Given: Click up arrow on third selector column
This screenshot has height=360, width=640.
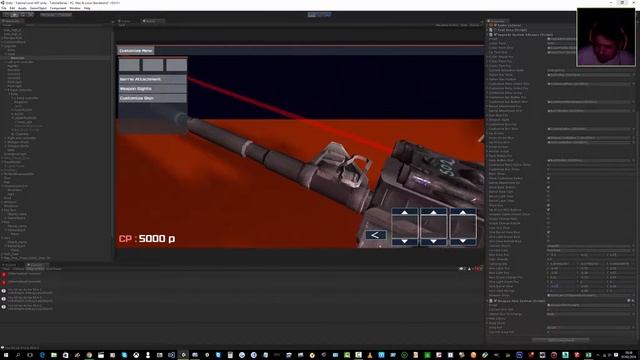Looking at the screenshot, I should click(x=462, y=212).
